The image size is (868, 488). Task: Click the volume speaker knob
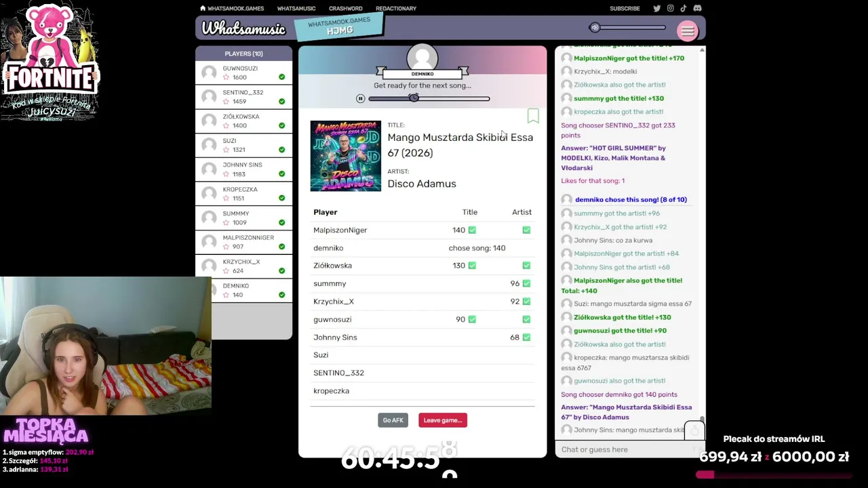595,28
